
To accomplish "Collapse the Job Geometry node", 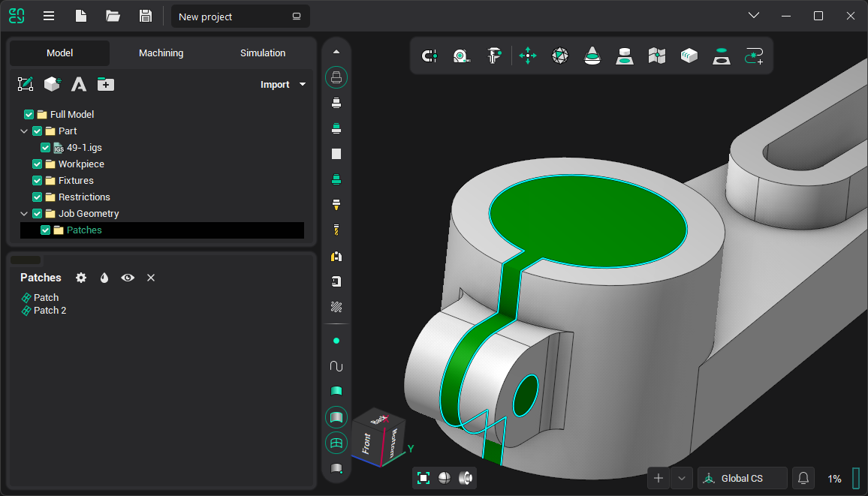I will [x=24, y=214].
